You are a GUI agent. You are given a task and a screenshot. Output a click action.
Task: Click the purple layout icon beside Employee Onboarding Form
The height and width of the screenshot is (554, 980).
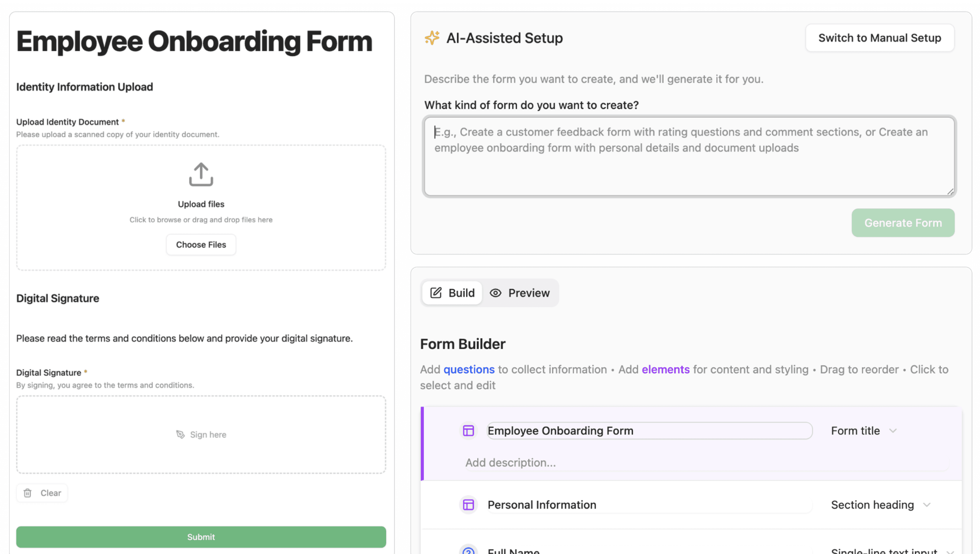[x=468, y=431]
